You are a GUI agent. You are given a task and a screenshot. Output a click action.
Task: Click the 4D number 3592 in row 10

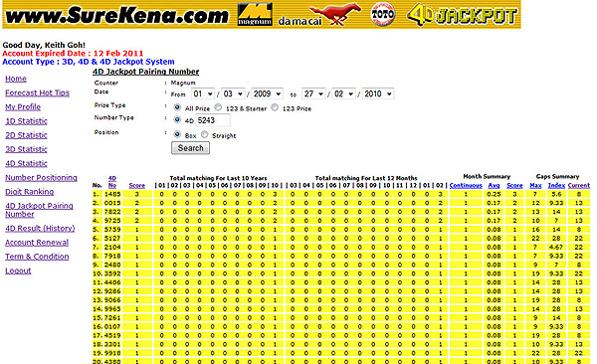[x=112, y=273]
